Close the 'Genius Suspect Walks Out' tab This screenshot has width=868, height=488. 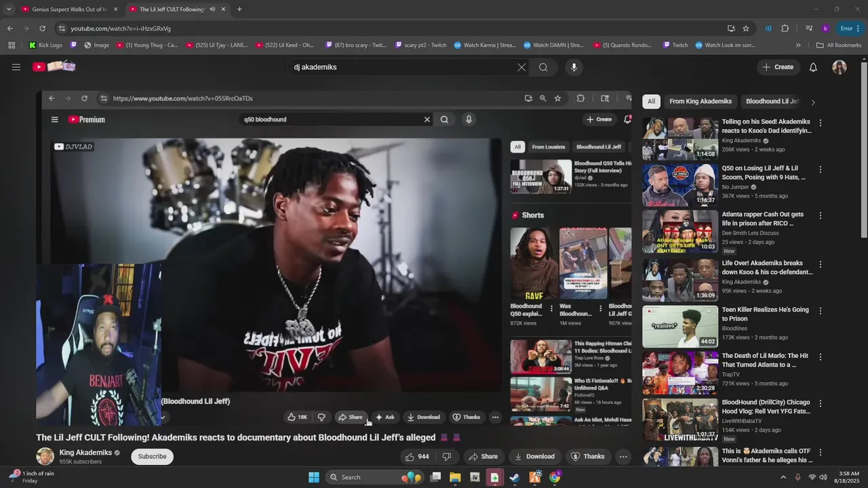click(x=116, y=9)
